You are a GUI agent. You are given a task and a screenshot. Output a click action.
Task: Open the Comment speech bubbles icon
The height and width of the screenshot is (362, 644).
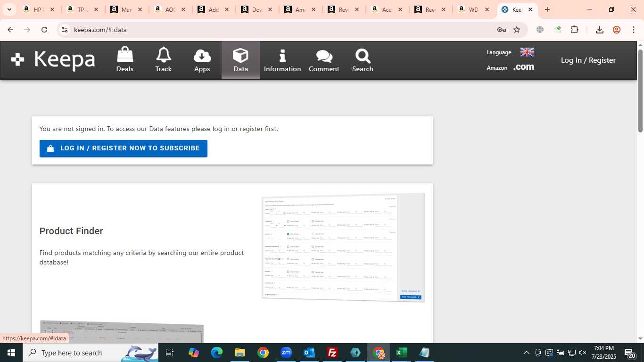[x=324, y=60]
